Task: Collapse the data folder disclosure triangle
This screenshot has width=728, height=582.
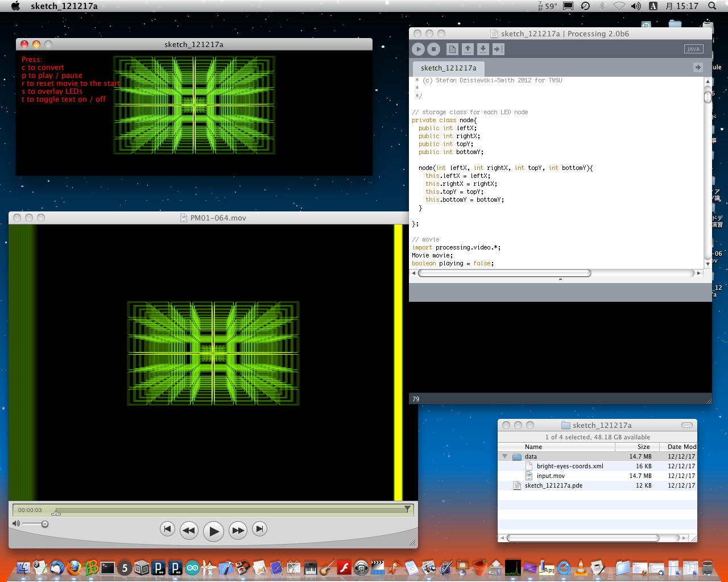Action: (504, 456)
